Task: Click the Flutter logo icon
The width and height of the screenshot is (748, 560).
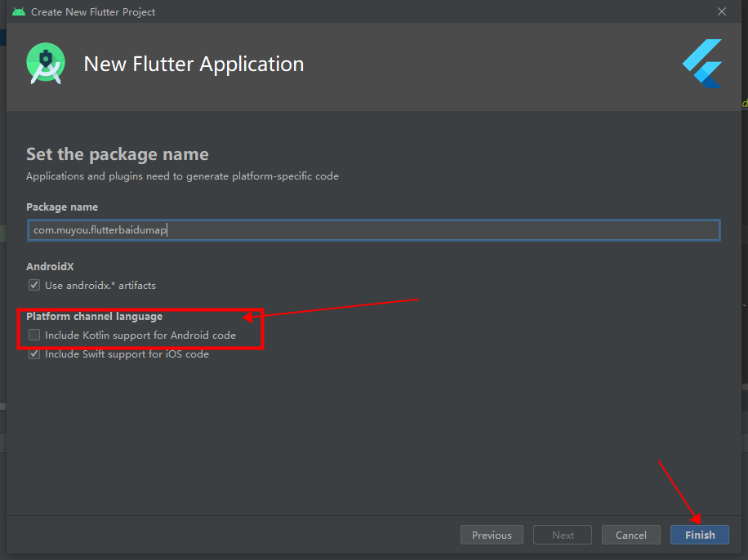Action: (702, 64)
